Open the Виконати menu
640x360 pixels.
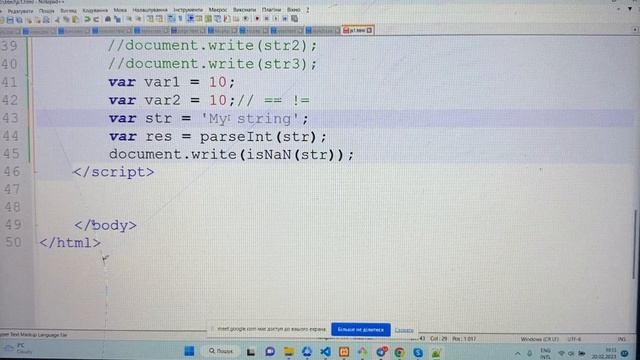244,10
